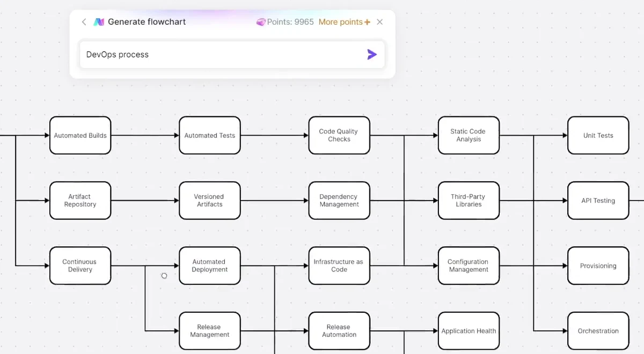
Task: Select the Automated Builds node
Action: [80, 136]
